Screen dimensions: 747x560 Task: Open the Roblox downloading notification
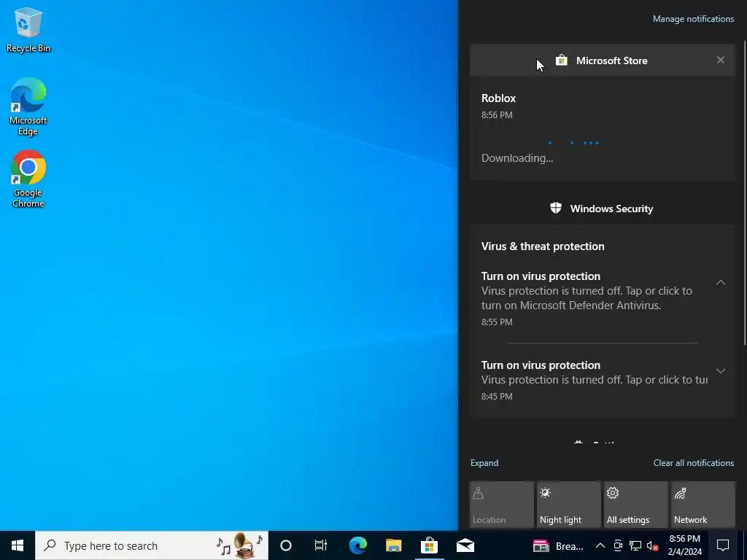(602, 128)
